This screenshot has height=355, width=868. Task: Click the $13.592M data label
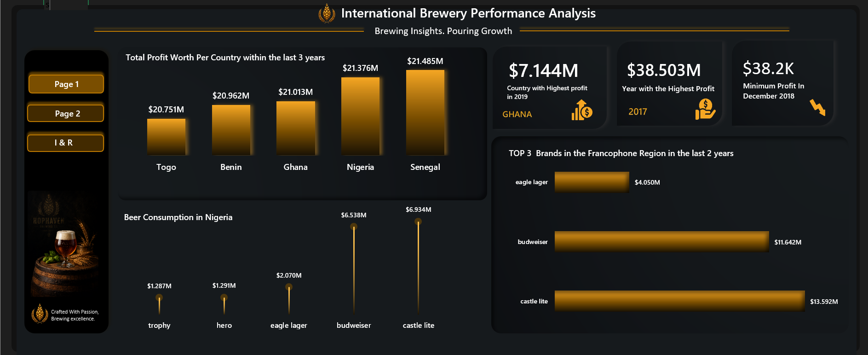coord(824,302)
